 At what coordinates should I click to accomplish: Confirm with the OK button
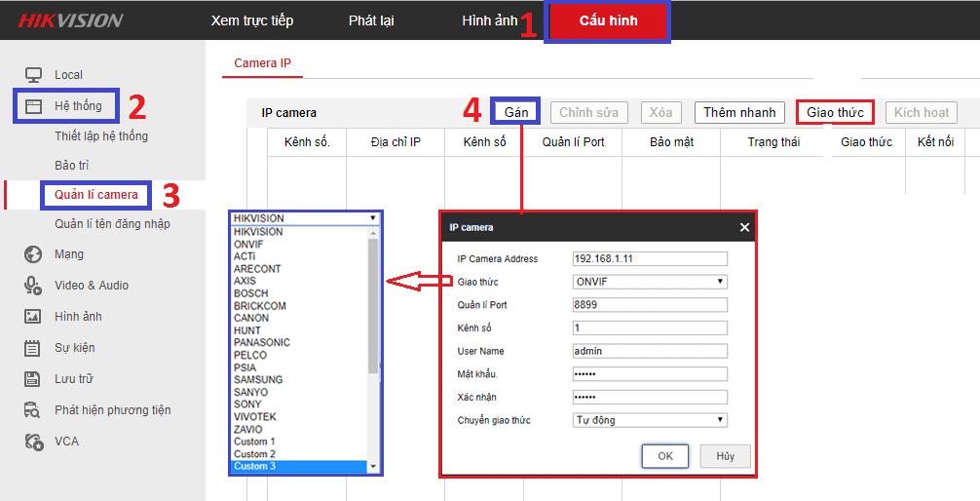point(665,456)
